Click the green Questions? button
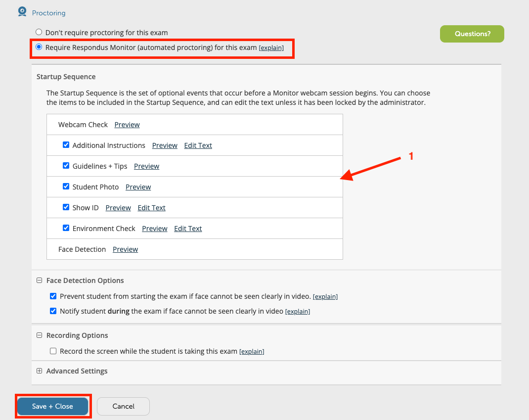The height and width of the screenshot is (420, 529). tap(472, 34)
